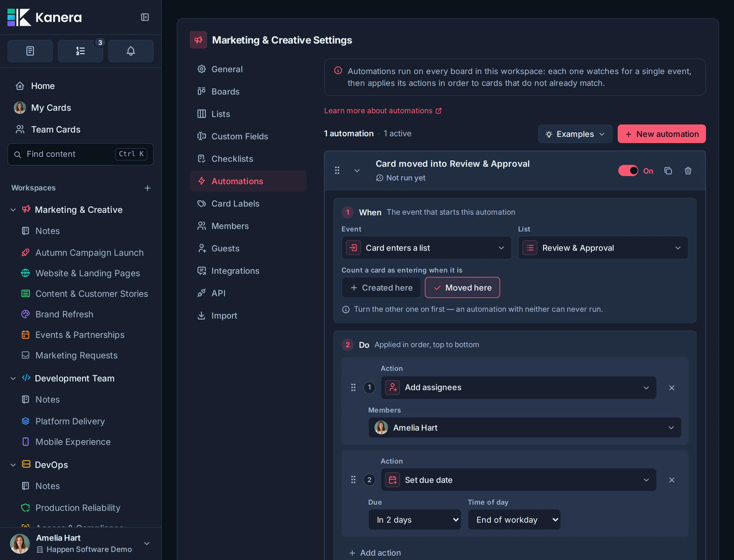The image size is (734, 560).
Task: Open the Time of day dropdown
Action: [x=514, y=520]
